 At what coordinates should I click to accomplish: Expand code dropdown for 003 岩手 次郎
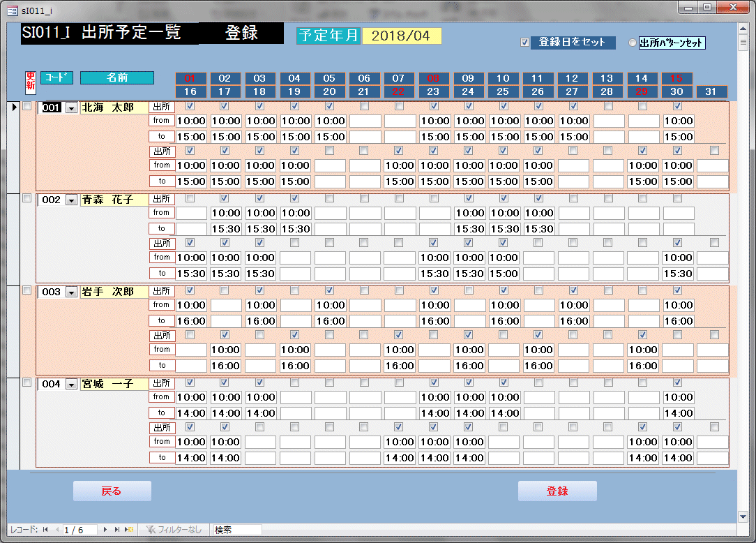(x=71, y=292)
